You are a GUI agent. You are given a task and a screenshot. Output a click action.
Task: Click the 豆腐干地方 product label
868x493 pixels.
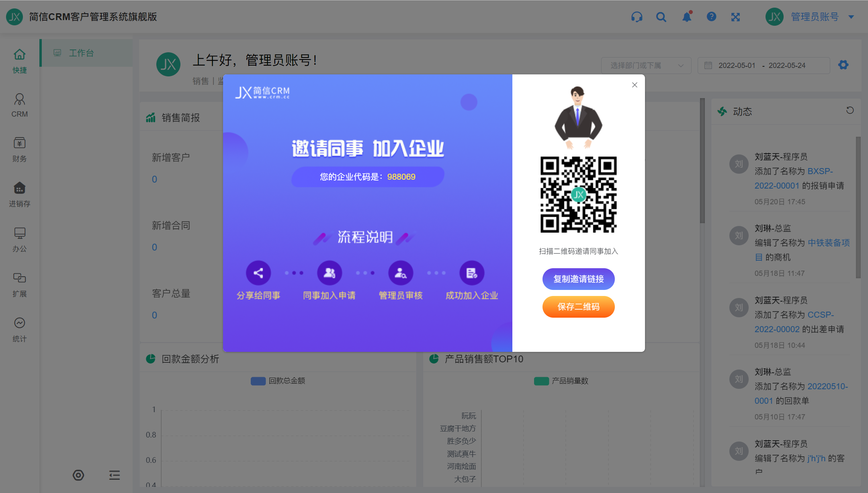point(458,429)
